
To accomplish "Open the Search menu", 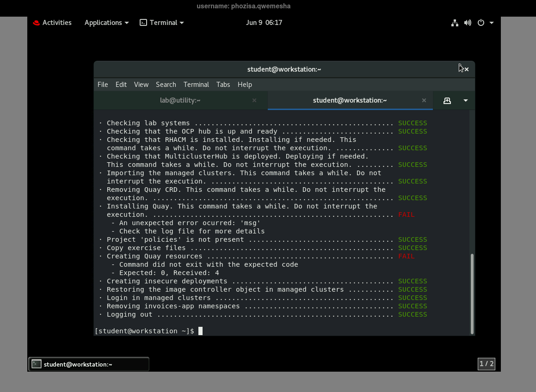I will point(166,85).
